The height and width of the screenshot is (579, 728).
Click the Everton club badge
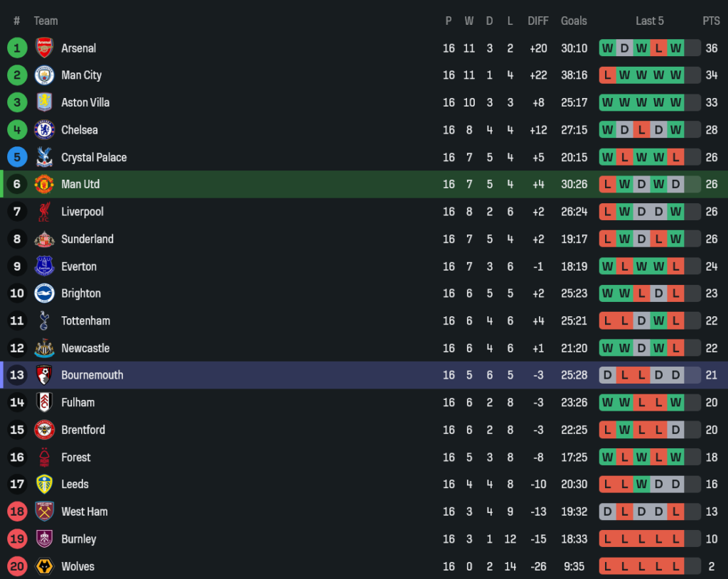pyautogui.click(x=44, y=266)
